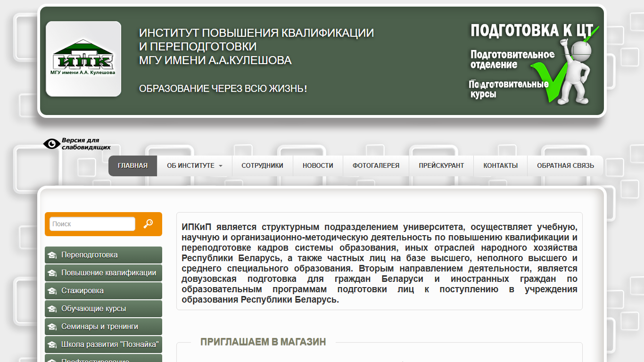This screenshot has height=362, width=644.
Task: Open Обучающие курсы in the sidebar
Action: point(103,309)
